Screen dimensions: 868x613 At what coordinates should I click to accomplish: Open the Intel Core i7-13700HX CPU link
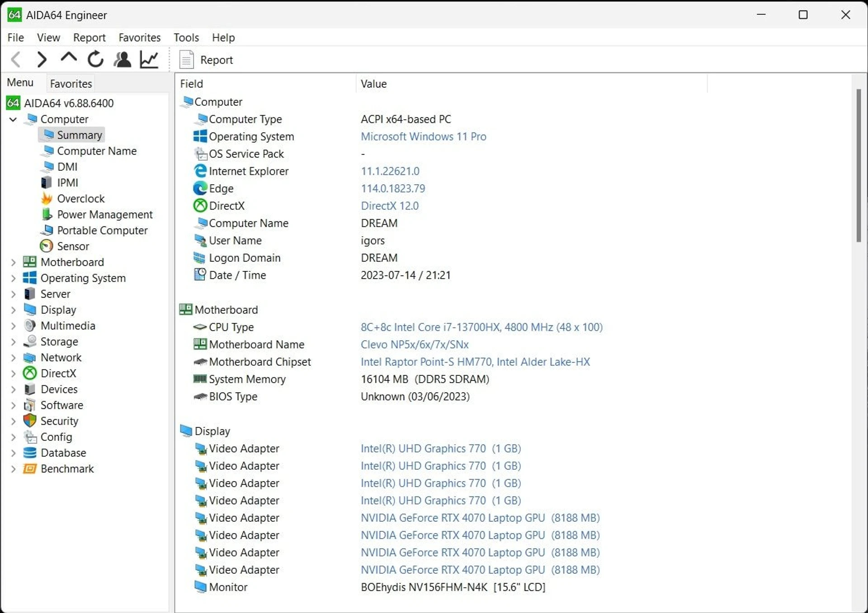coord(481,327)
